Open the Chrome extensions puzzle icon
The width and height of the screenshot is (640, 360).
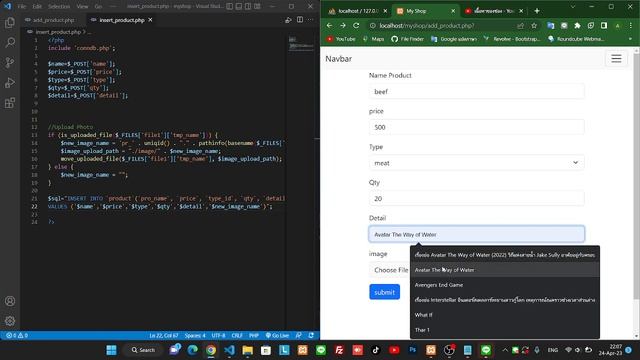[x=577, y=26]
